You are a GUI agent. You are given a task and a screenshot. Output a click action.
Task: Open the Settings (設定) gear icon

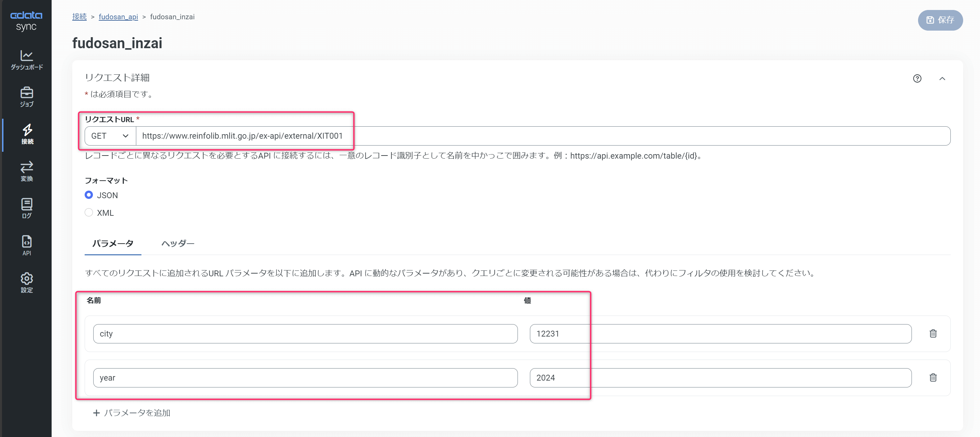[26, 283]
